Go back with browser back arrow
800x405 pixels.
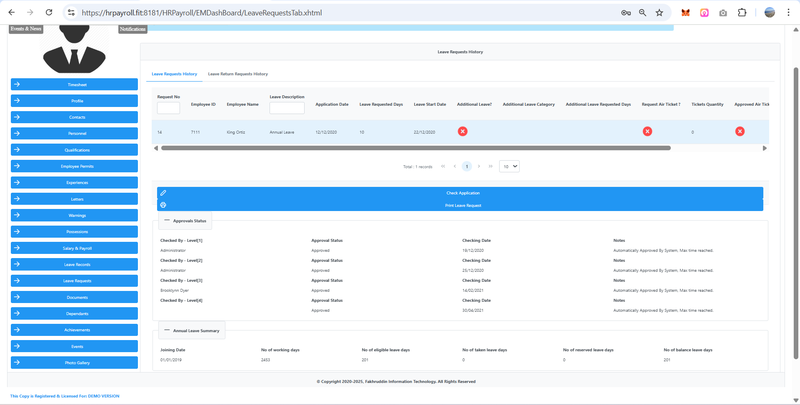coord(12,13)
